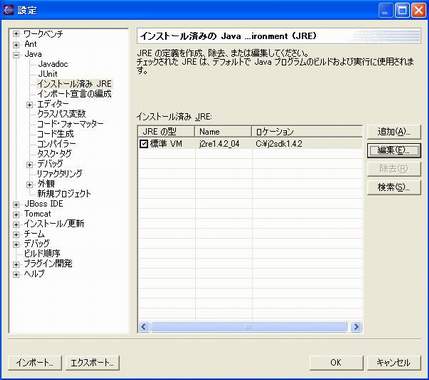
Task: Click the horizontal scrollbar thumb of JRE table
Action: pyautogui.click(x=249, y=327)
